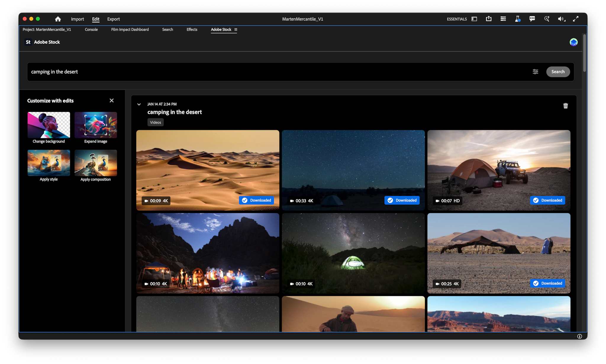The width and height of the screenshot is (606, 364).
Task: Click the Adobe Stock St logo icon
Action: 28,42
